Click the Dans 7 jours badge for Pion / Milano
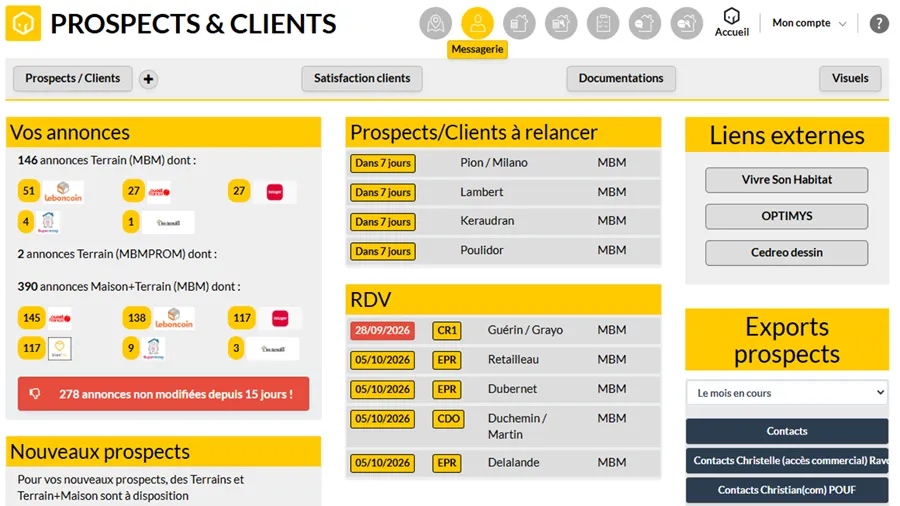900x506 pixels. pos(383,164)
